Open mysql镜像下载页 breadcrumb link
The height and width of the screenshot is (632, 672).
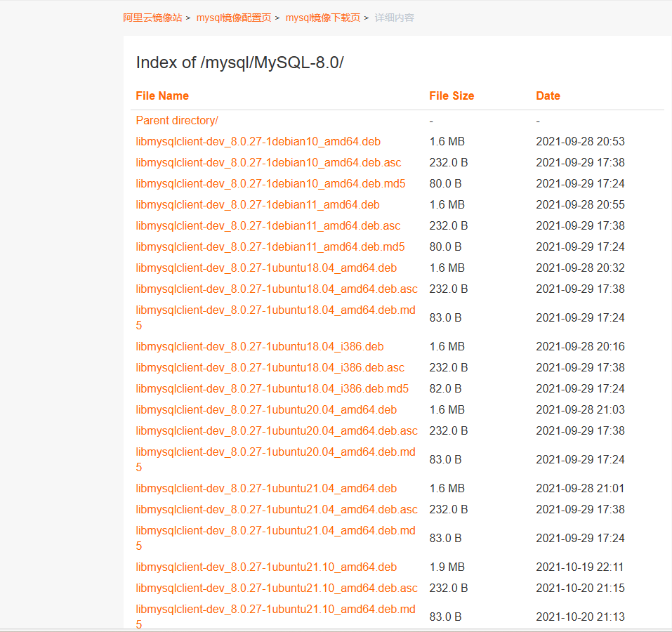tap(323, 18)
